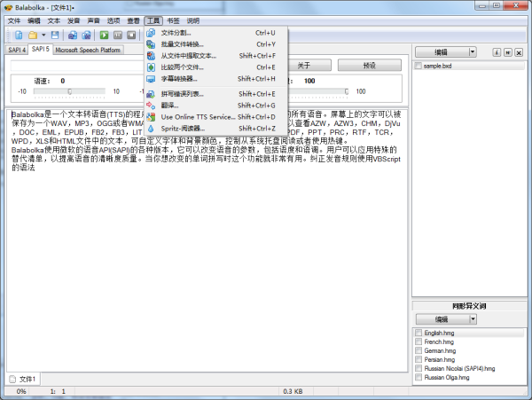The image size is (532, 400).
Task: Click the Open folder toolbar icon
Action: pos(32,35)
